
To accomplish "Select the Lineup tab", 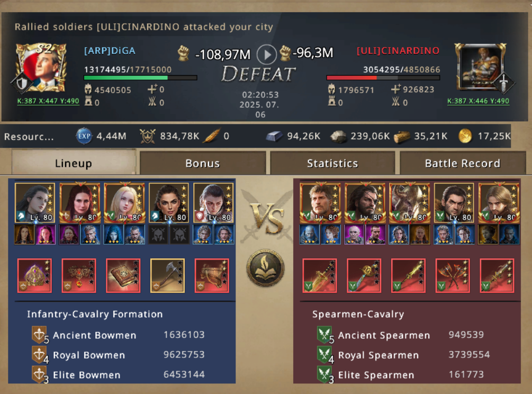I will pyautogui.click(x=74, y=163).
